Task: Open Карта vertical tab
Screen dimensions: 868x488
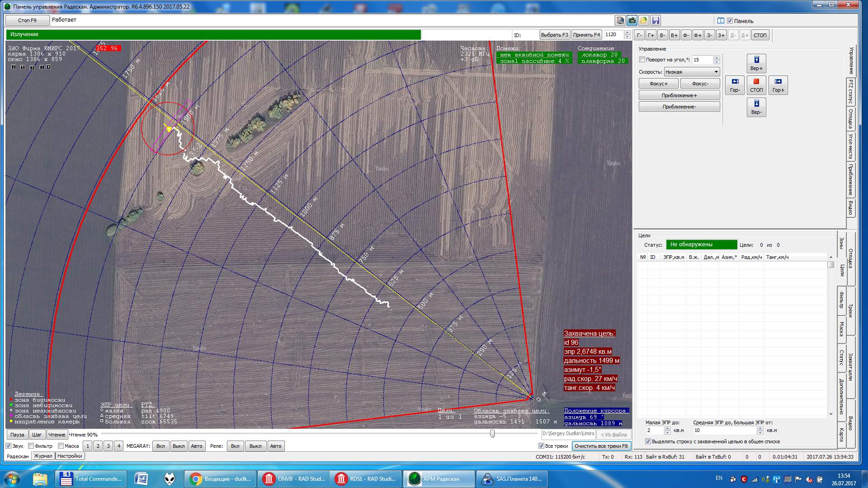Action: (841, 435)
